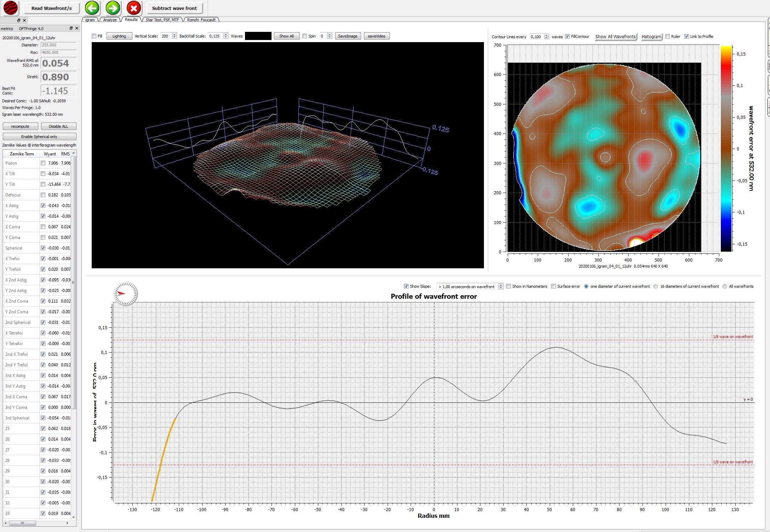Image resolution: width=770 pixels, height=532 pixels.
Task: Uncheck the X Astig Zernike term
Action: pyautogui.click(x=43, y=206)
